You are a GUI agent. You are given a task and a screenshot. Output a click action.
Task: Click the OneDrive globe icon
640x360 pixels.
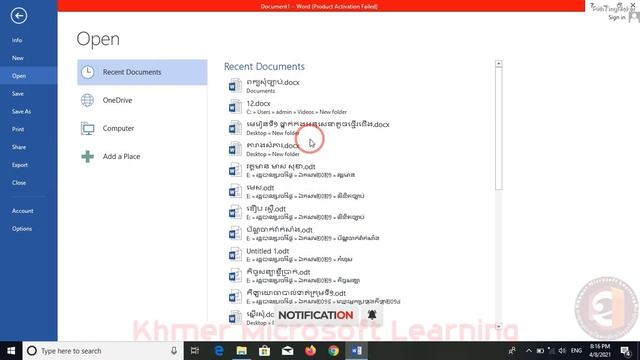point(87,100)
